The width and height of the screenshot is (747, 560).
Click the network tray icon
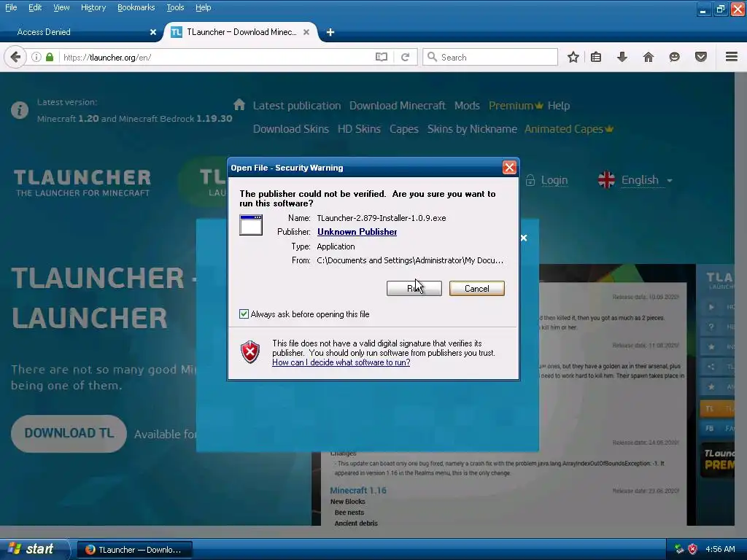pyautogui.click(x=679, y=549)
